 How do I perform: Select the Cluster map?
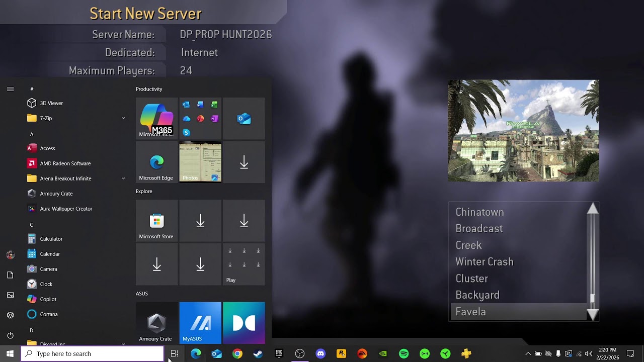click(x=471, y=279)
